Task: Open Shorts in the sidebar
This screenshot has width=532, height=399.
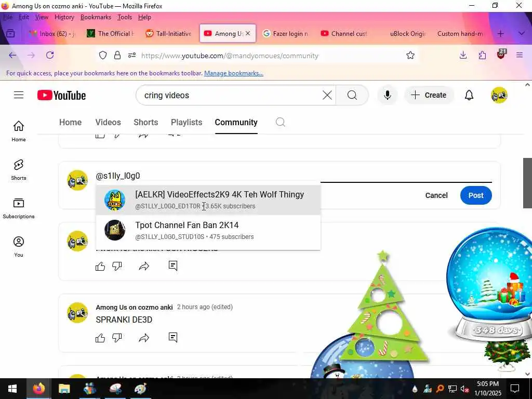Action: coord(19,170)
